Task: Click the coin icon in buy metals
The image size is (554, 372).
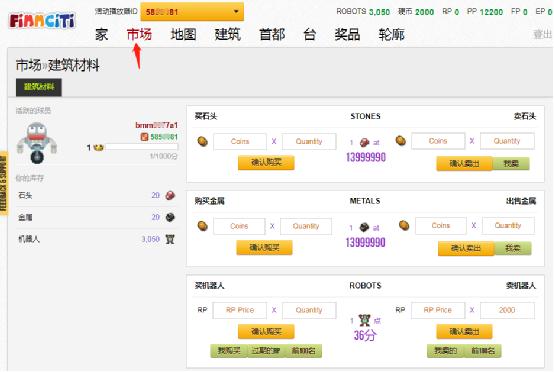Action: click(202, 226)
